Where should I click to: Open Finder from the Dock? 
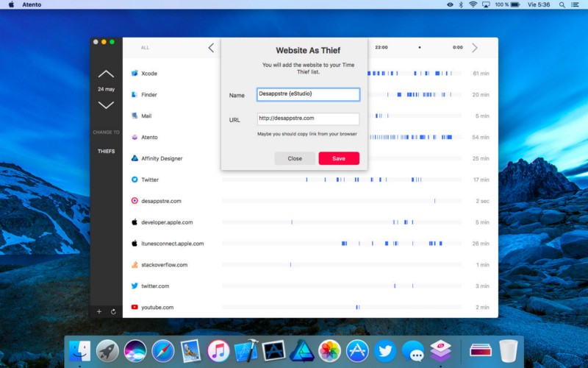pos(79,351)
